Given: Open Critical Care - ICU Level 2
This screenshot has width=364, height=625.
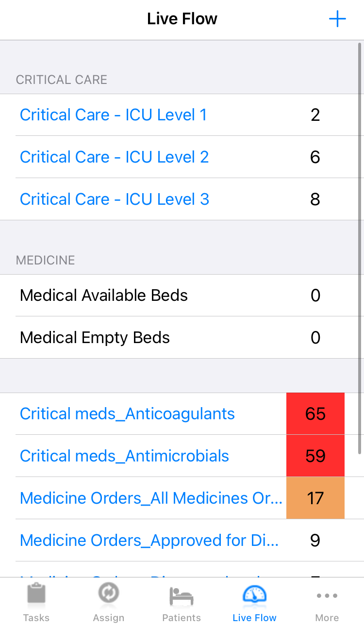Looking at the screenshot, I should [114, 157].
